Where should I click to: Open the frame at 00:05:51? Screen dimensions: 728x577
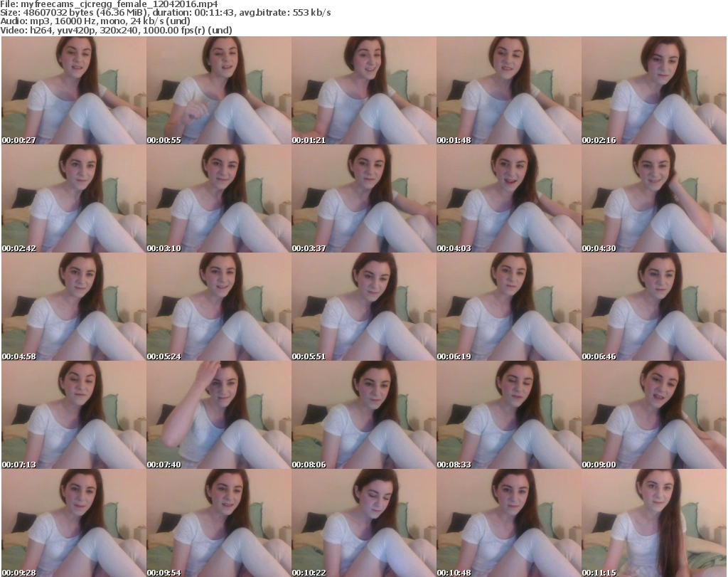(363, 307)
